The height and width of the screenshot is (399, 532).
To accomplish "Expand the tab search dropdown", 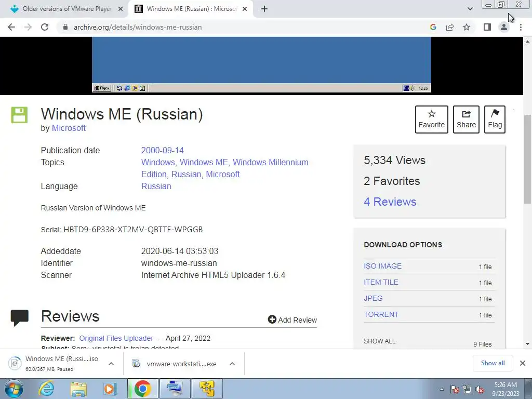I will click(470, 9).
